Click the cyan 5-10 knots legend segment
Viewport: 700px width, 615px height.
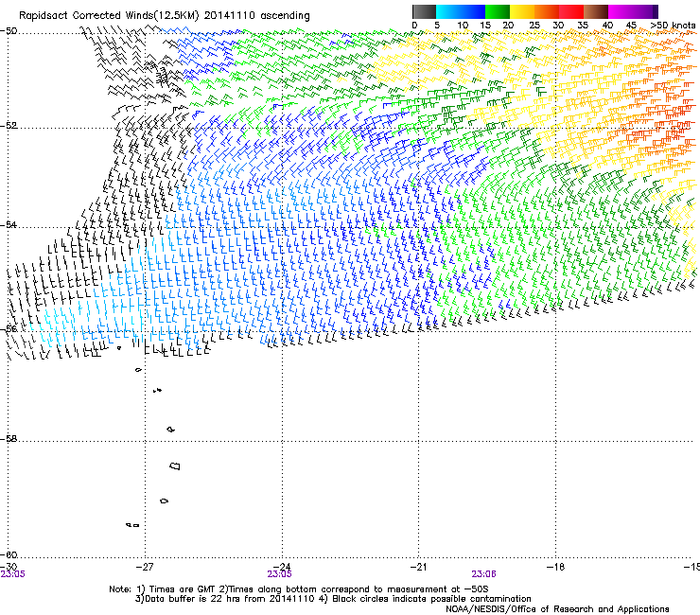point(448,11)
